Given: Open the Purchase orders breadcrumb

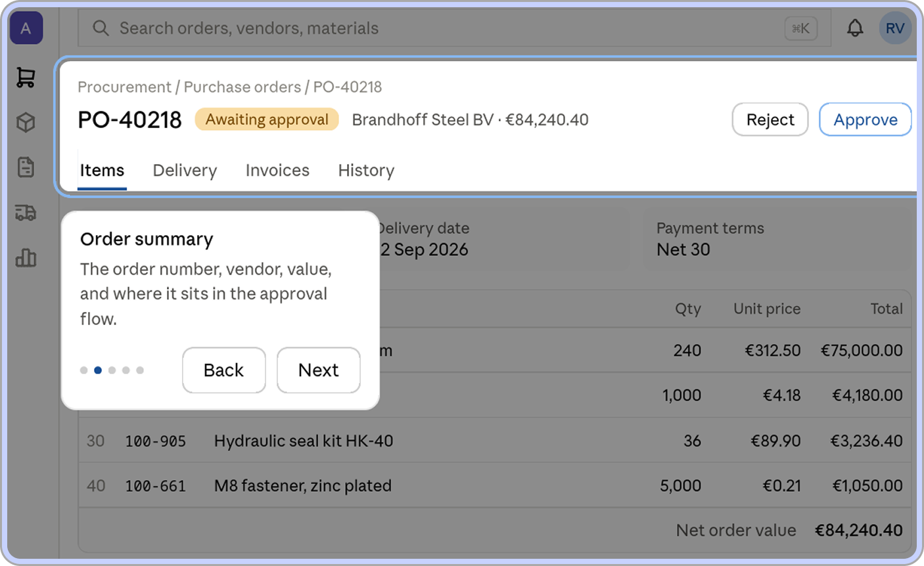Looking at the screenshot, I should tap(242, 87).
